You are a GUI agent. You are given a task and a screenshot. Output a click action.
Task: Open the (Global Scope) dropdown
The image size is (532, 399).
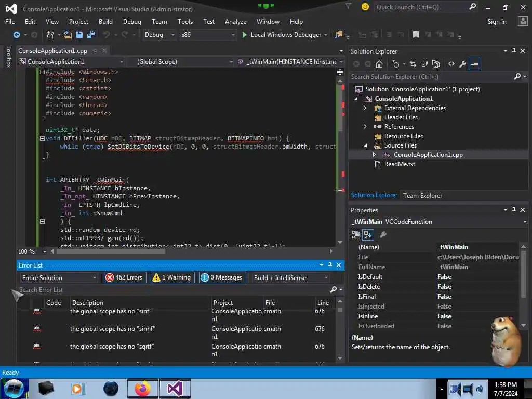point(181,62)
